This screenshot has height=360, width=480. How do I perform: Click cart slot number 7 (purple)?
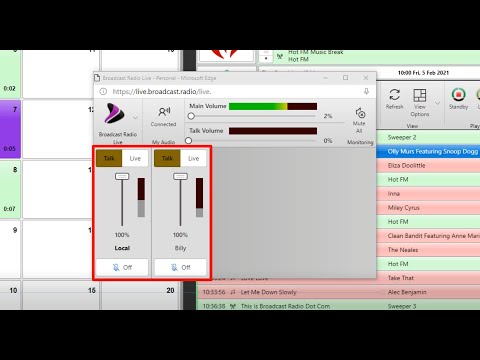tap(10, 129)
